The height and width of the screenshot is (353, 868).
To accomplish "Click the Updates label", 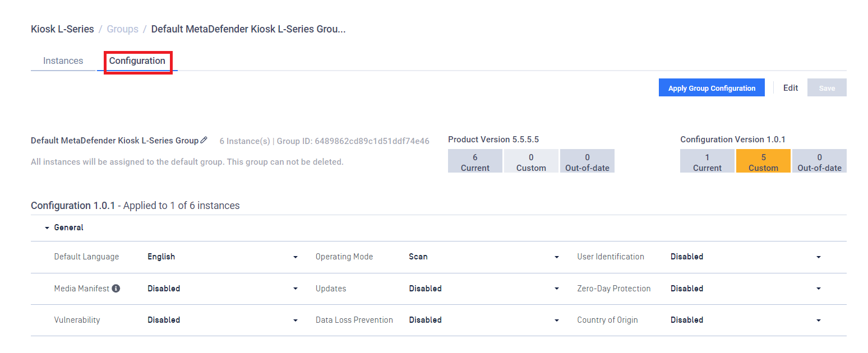I will (x=331, y=289).
